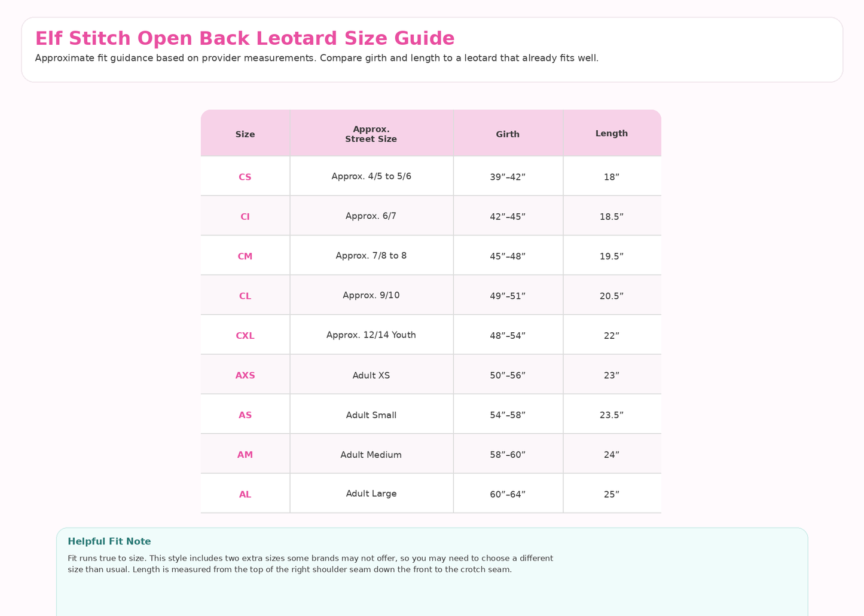Screen dimensions: 864x616
Task: Click the 'Approx. Street Size' column header
Action: point(371,134)
